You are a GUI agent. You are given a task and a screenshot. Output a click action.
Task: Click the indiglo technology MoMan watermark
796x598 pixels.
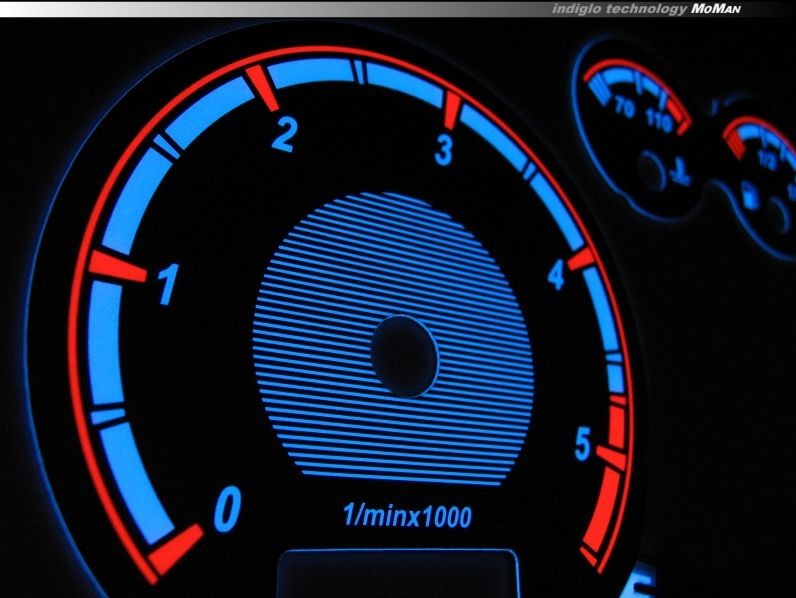(665, 8)
